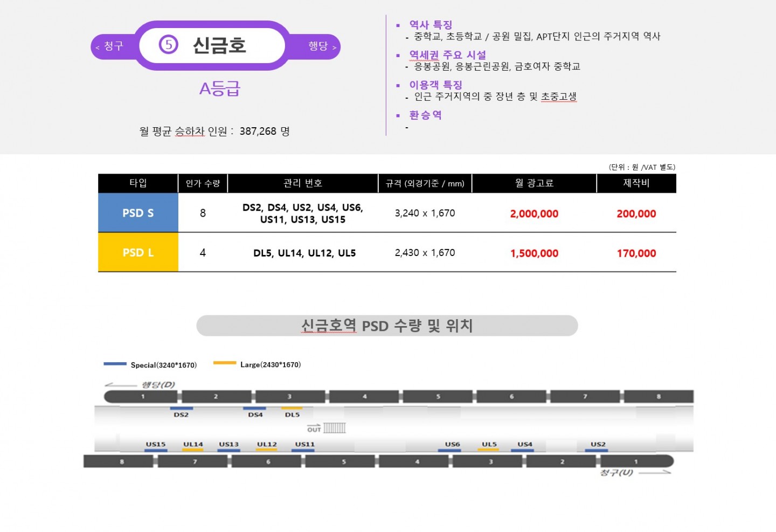Click the 2,430 x 1,670 size cell

click(425, 252)
